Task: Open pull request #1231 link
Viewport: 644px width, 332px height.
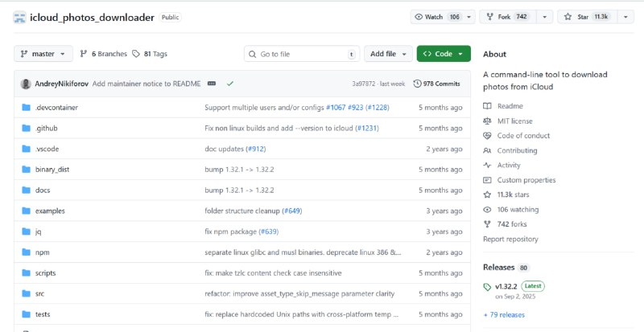Action: point(367,128)
